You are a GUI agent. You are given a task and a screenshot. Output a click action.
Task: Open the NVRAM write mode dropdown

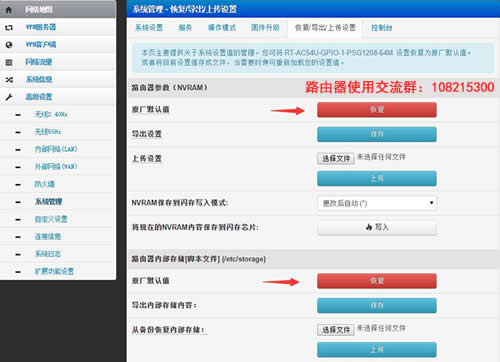click(377, 203)
